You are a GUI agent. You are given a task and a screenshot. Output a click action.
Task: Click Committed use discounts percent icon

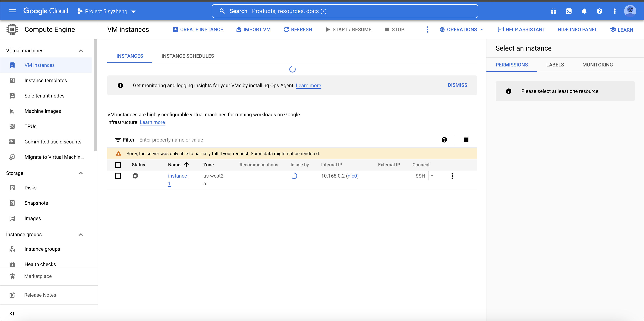coord(12,142)
